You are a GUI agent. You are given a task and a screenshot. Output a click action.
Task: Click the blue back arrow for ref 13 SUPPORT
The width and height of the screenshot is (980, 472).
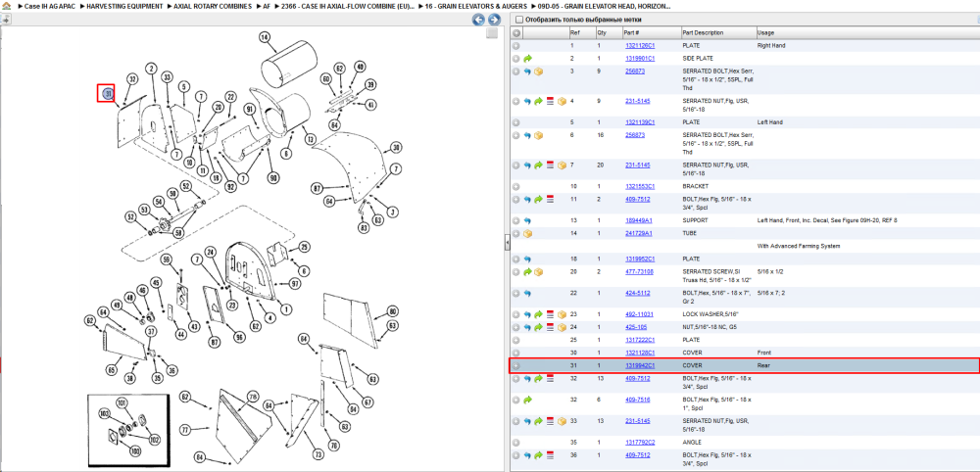(527, 221)
